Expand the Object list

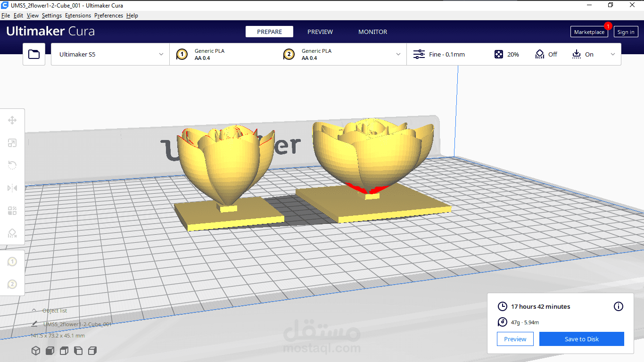[50, 311]
